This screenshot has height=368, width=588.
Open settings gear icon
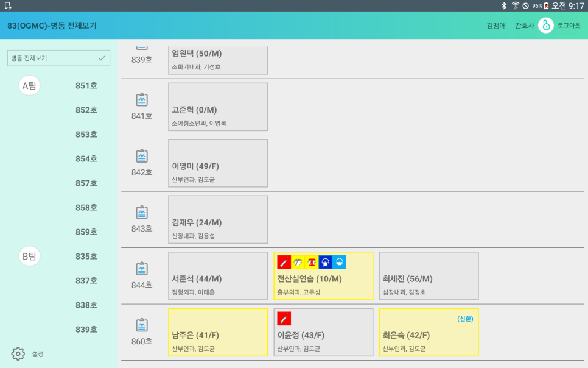pyautogui.click(x=18, y=354)
